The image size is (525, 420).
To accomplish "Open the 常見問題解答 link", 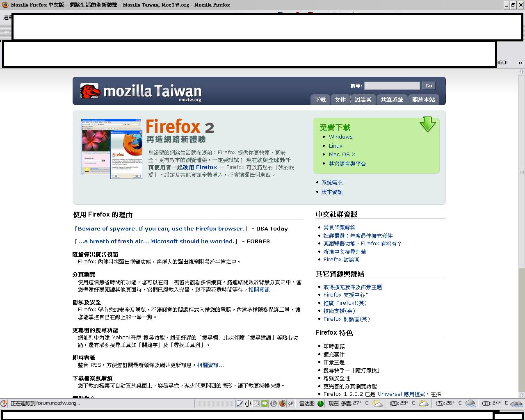I will (x=339, y=228).
